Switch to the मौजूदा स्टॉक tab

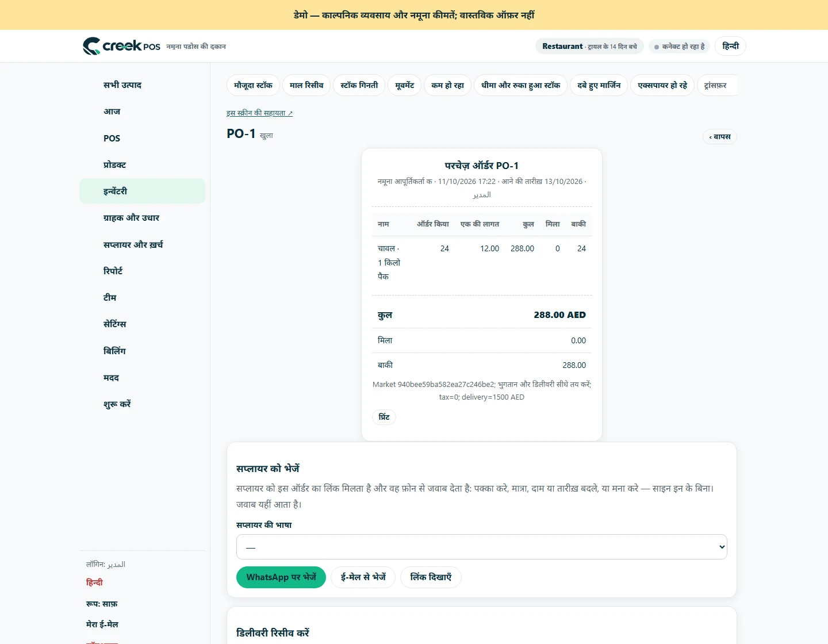[253, 85]
